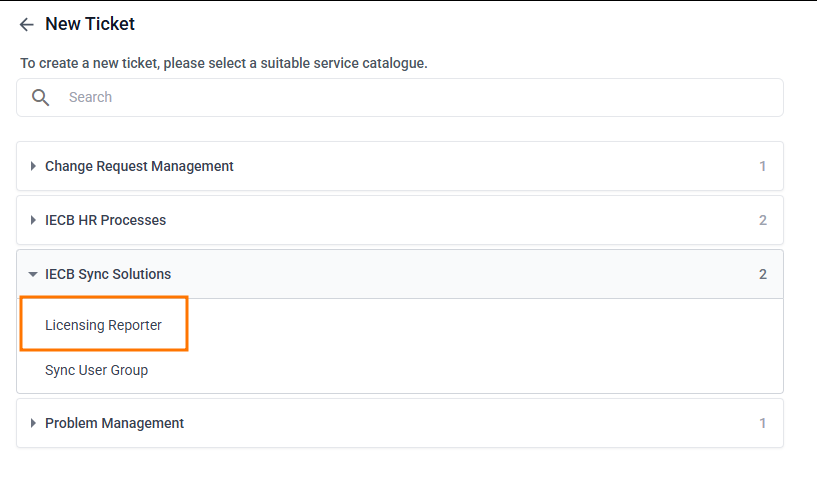Click the count badge on Problem Management

point(763,423)
